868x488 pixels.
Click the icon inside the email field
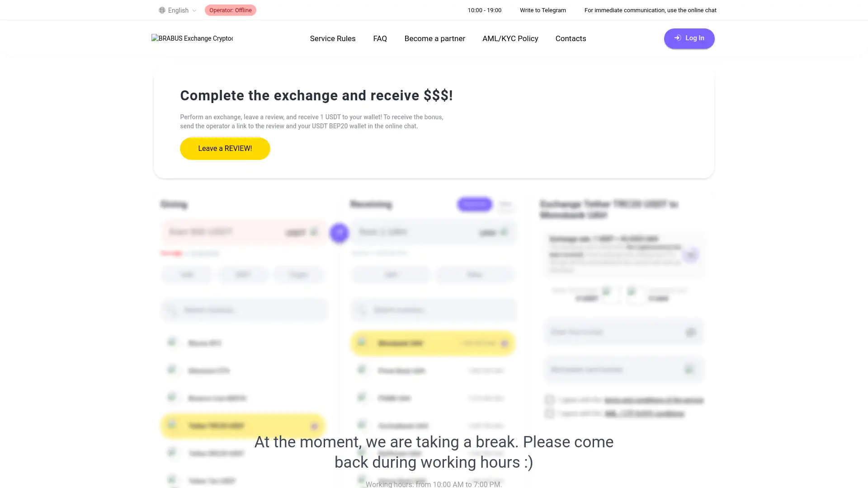click(x=690, y=333)
